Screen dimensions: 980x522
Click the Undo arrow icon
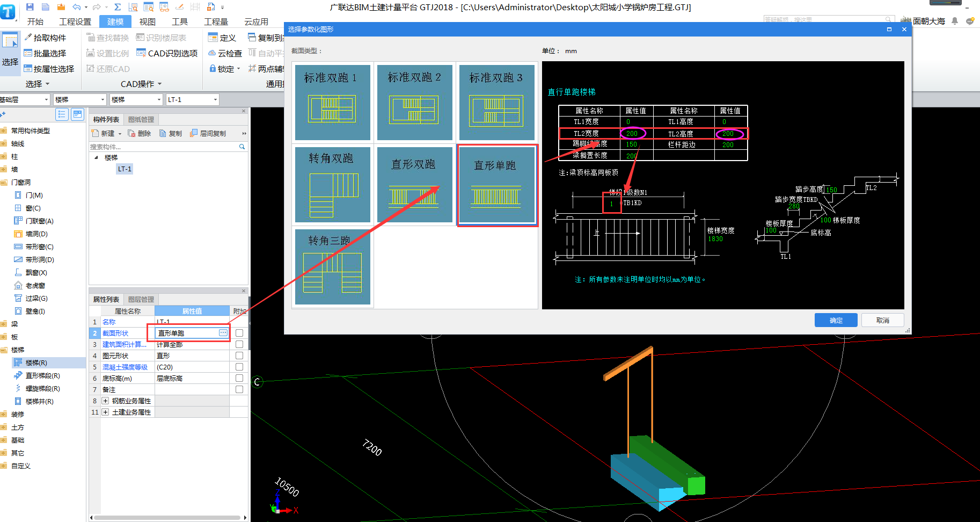pos(76,7)
